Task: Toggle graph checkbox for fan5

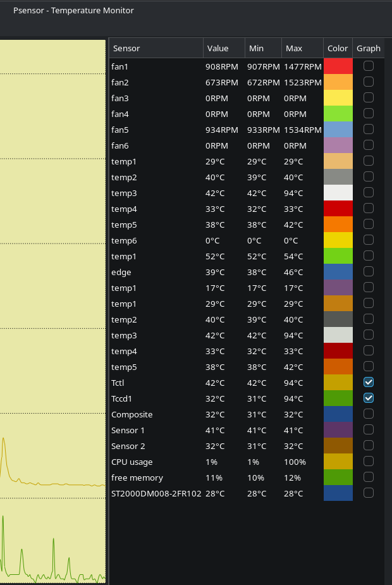Action: pyautogui.click(x=368, y=129)
